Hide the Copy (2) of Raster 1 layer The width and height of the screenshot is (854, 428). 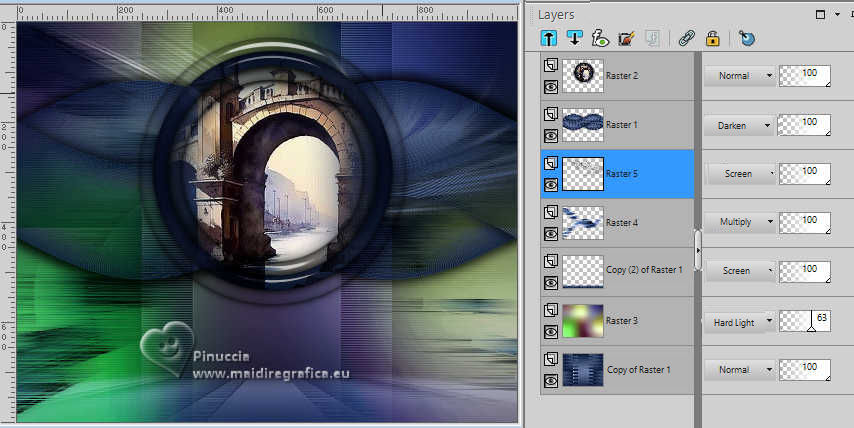click(551, 283)
